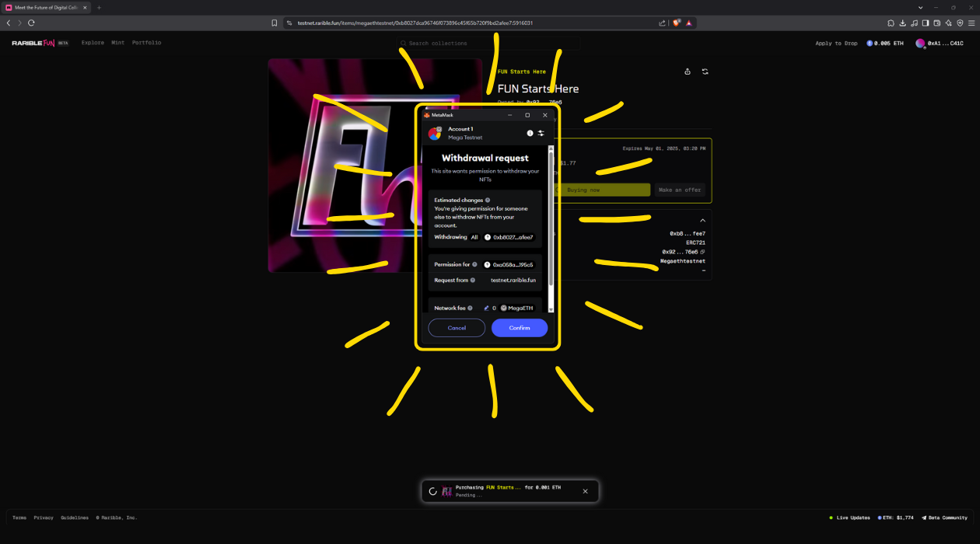Open the Mint page
This screenshot has height=544, width=980.
118,43
